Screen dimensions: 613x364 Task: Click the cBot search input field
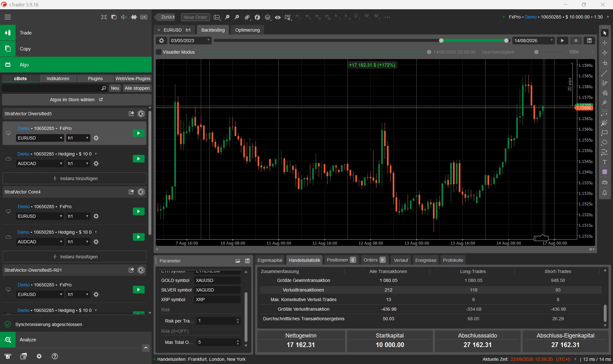pos(55,88)
